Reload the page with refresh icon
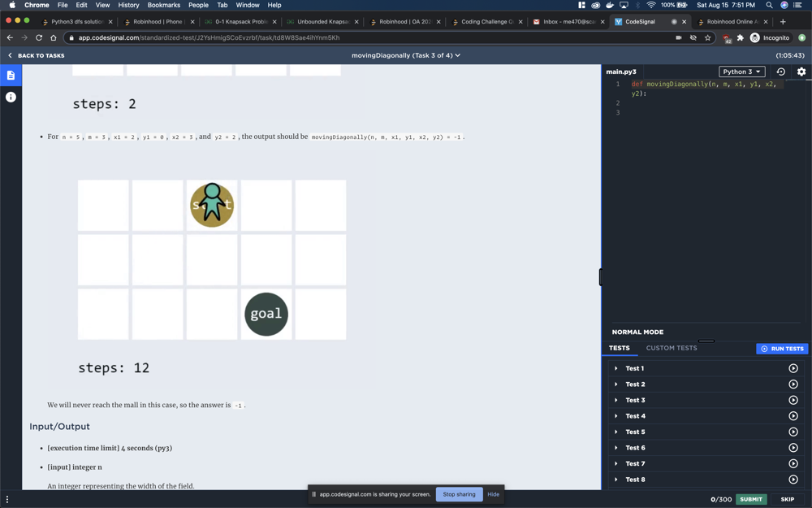This screenshot has height=508, width=812. click(x=39, y=37)
